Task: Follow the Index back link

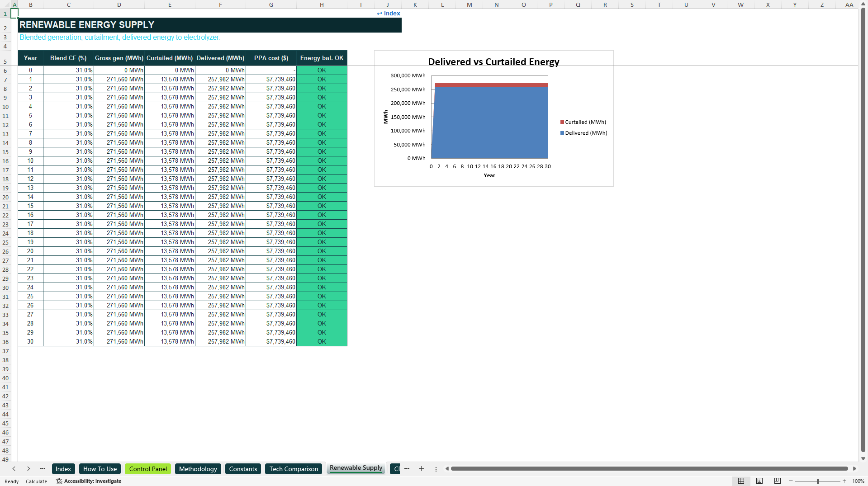Action: [389, 13]
